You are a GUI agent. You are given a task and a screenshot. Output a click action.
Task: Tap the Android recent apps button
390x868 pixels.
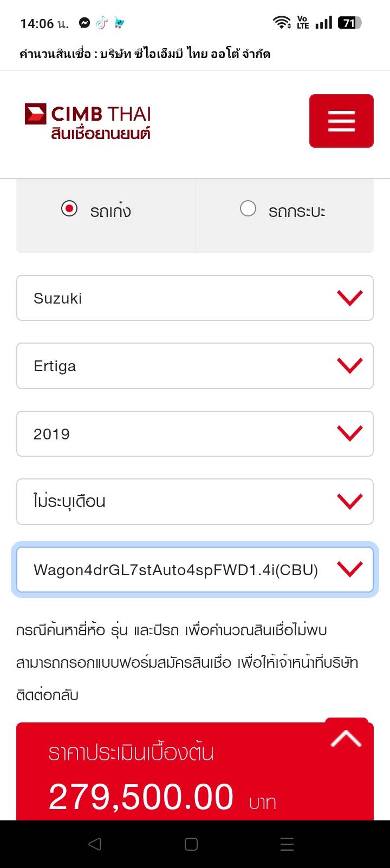287,844
